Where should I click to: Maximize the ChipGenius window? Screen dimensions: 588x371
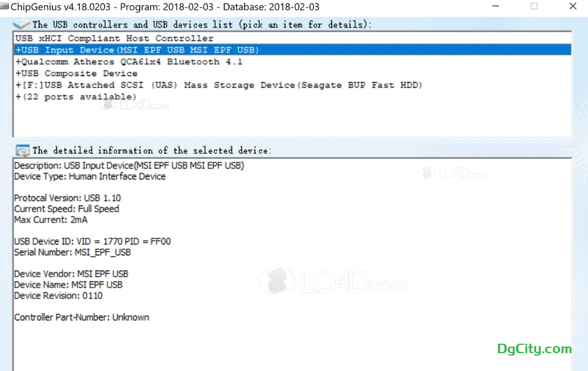click(x=534, y=7)
